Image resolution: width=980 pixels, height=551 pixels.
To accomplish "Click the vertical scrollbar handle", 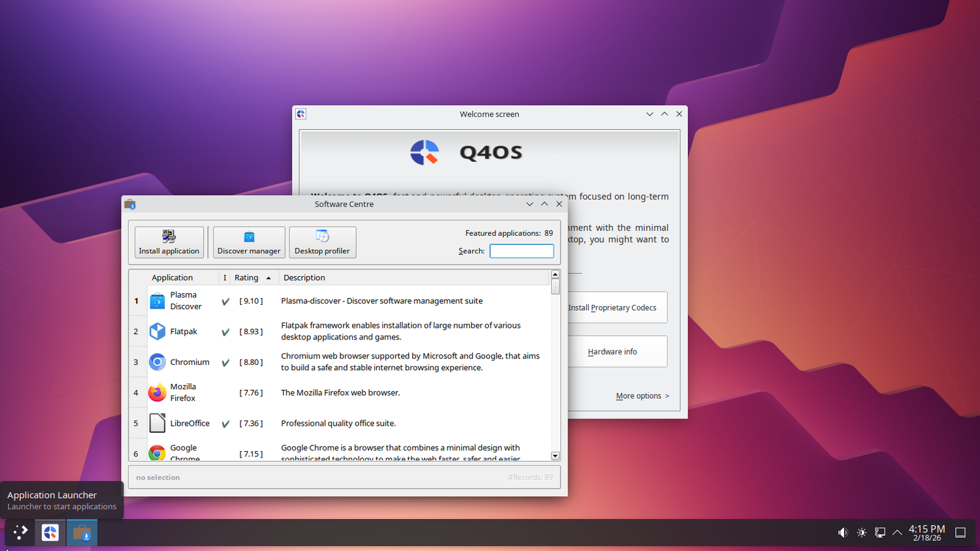I will [x=555, y=287].
